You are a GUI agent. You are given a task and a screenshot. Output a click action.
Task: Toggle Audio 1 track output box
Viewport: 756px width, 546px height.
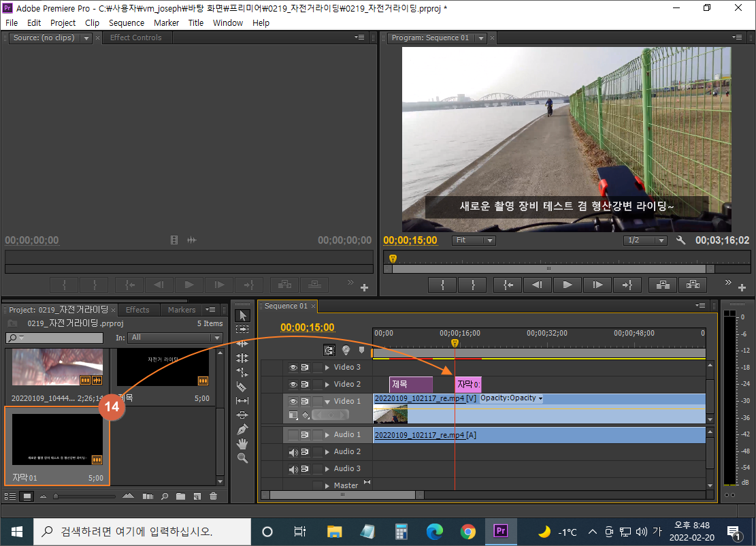click(x=293, y=435)
